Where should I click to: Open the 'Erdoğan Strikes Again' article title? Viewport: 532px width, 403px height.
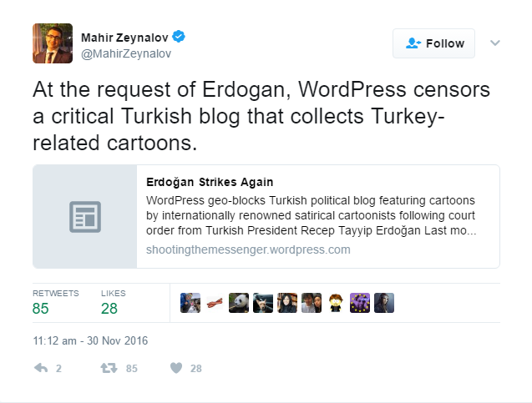click(210, 182)
